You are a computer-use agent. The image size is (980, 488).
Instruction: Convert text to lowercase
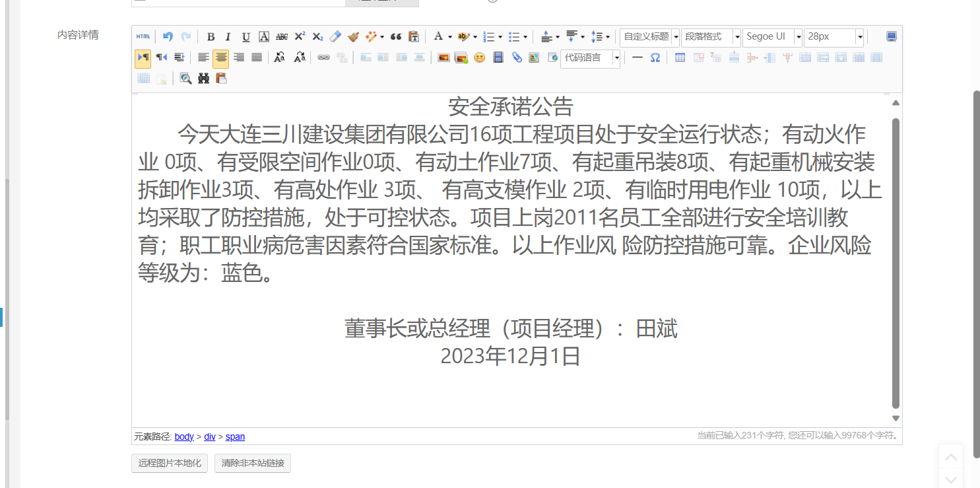point(300,57)
